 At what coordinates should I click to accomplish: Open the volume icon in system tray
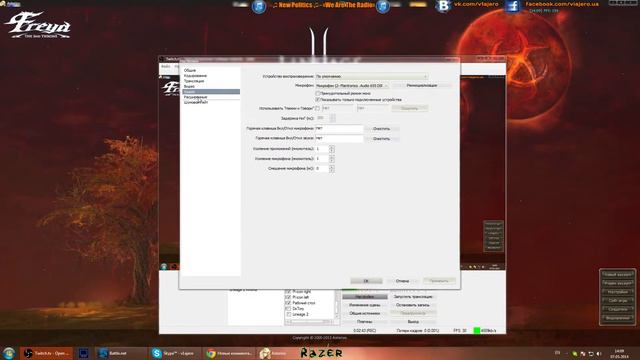click(x=599, y=353)
